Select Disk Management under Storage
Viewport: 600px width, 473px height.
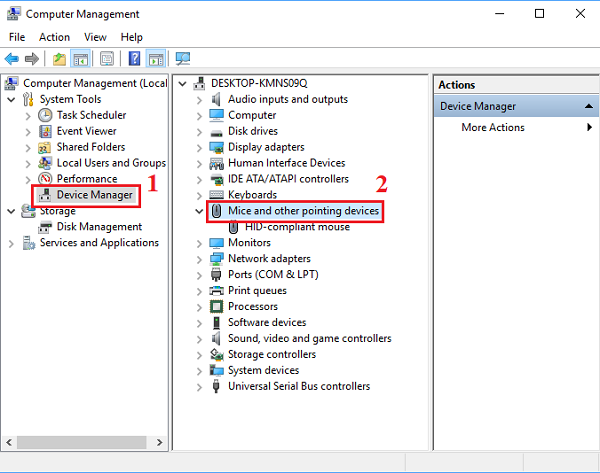point(99,227)
